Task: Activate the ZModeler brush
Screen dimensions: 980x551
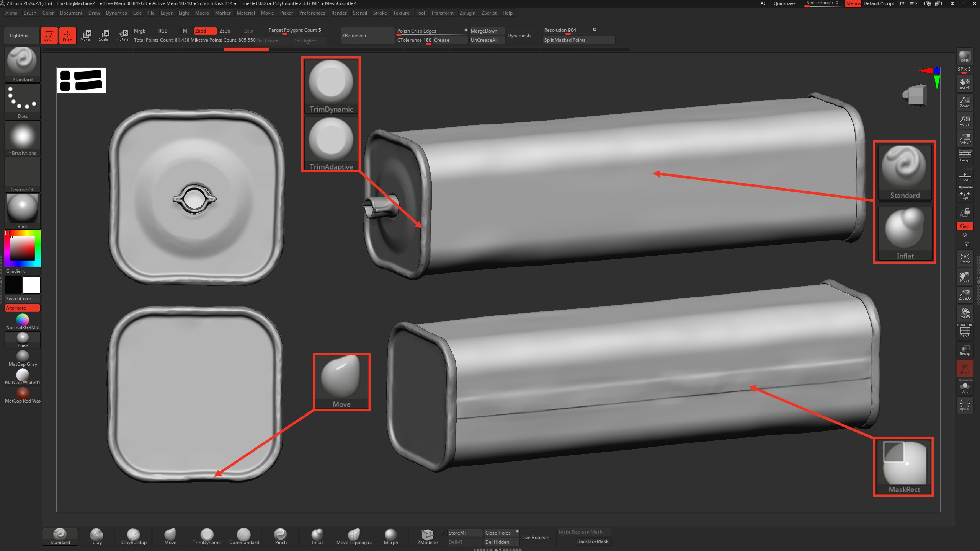Action: click(x=428, y=536)
